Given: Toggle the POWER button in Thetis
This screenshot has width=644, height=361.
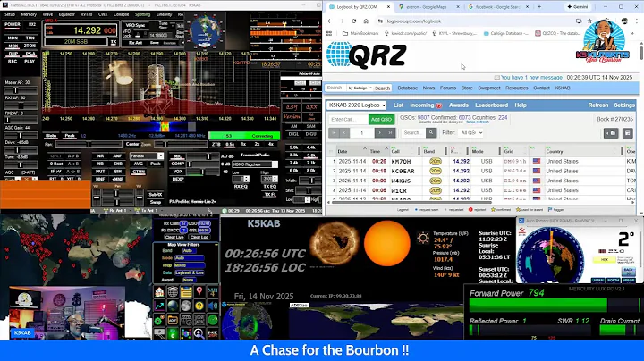Looking at the screenshot, I should point(13,25).
